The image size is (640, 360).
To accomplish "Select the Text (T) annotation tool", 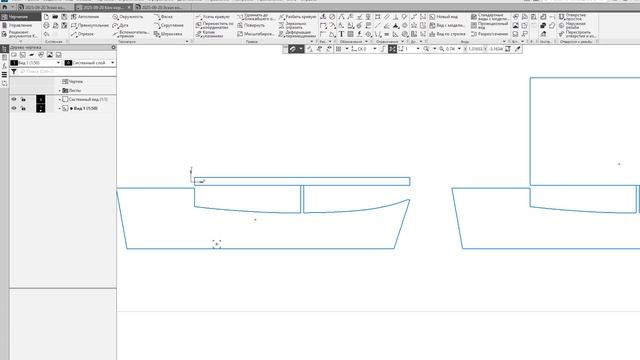I will [x=341, y=34].
